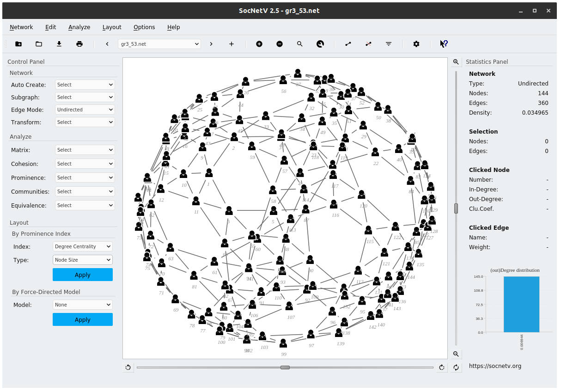561x392 pixels.
Task: Open the Analyze menu
Action: coord(79,27)
